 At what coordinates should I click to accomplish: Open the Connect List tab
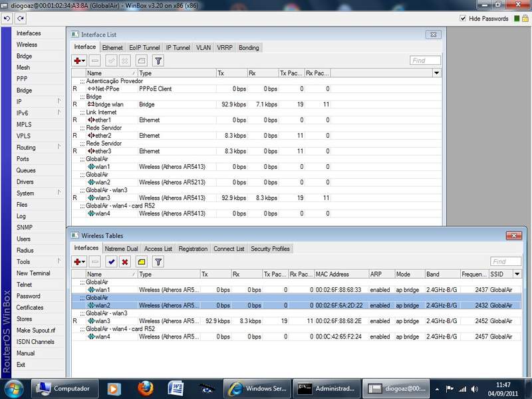click(229, 249)
